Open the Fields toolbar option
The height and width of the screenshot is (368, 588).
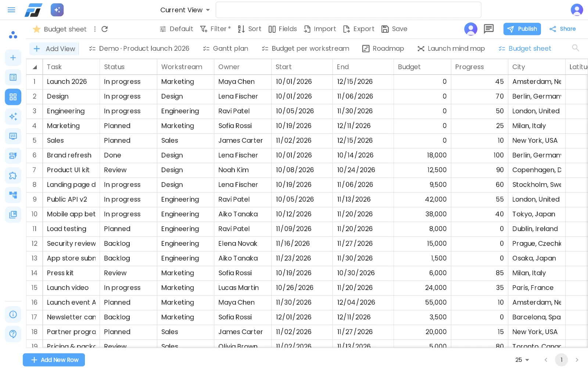(x=282, y=29)
